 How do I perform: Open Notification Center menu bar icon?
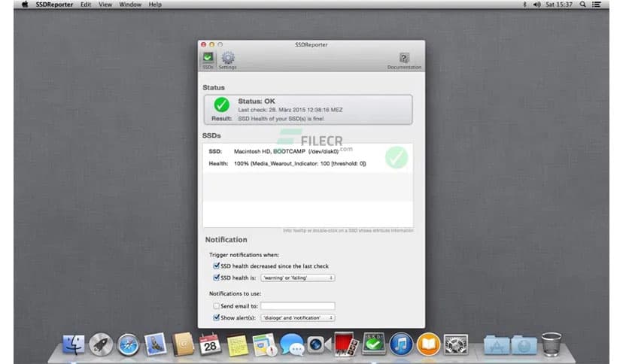597,5
